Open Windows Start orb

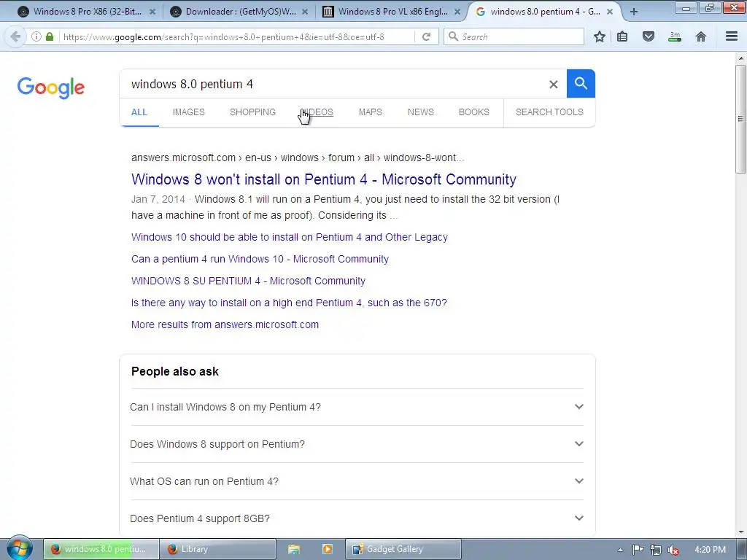click(19, 548)
